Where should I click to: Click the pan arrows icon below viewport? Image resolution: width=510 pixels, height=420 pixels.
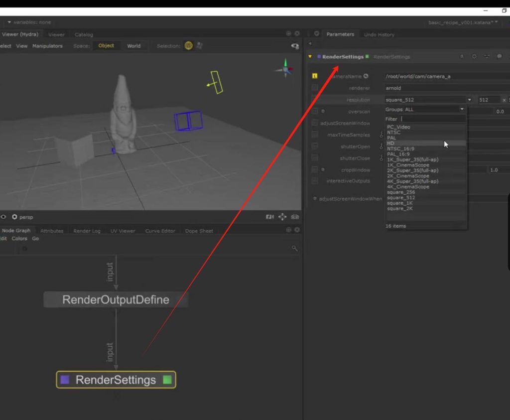click(282, 217)
